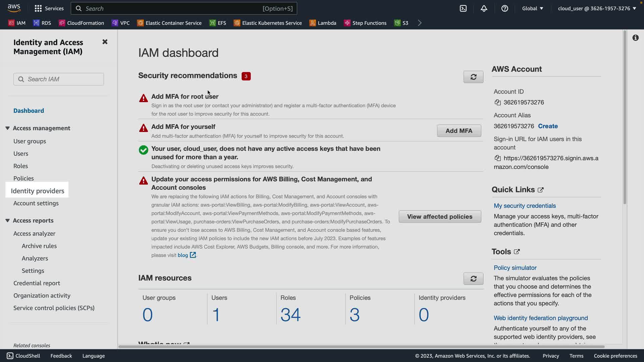Open the info panel icon

point(635,38)
